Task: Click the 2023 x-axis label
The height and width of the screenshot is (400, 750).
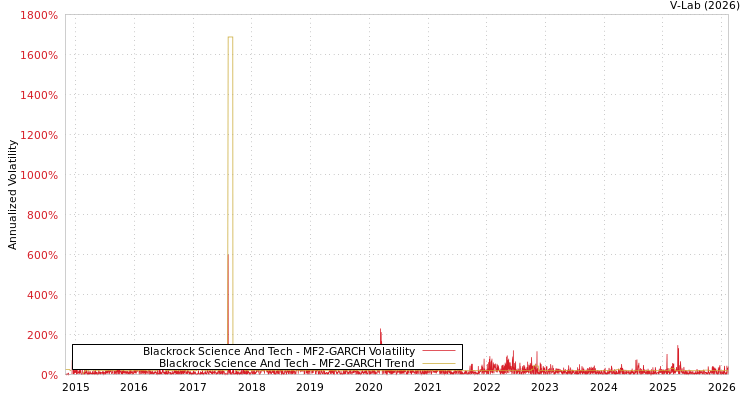Action: 545,387
